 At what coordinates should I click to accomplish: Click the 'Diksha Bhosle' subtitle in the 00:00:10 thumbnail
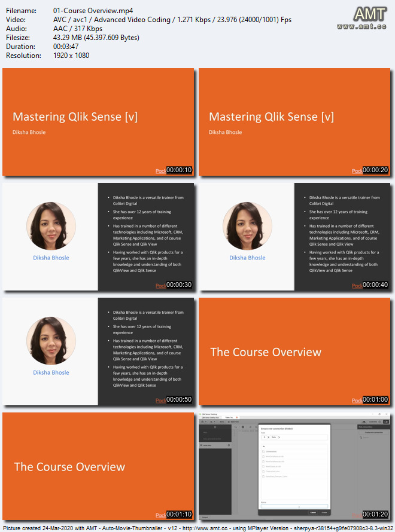29,132
